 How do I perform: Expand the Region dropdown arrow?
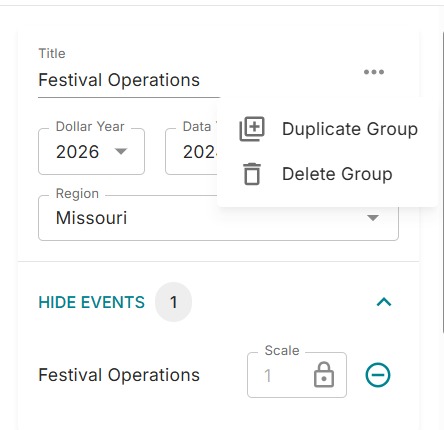click(373, 218)
